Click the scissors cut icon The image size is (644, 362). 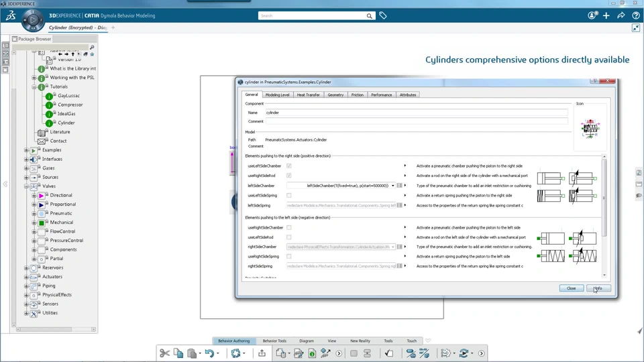click(x=165, y=353)
